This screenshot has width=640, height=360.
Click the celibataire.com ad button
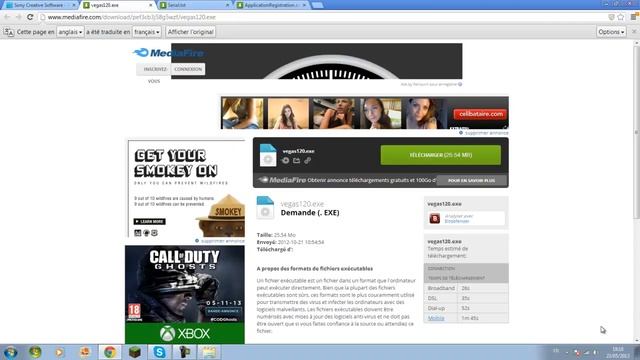coord(480,114)
